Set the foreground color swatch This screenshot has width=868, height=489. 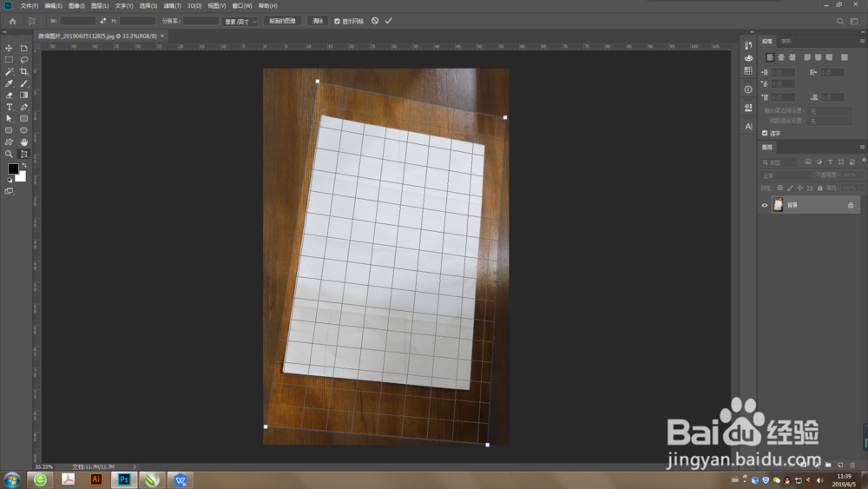(13, 169)
